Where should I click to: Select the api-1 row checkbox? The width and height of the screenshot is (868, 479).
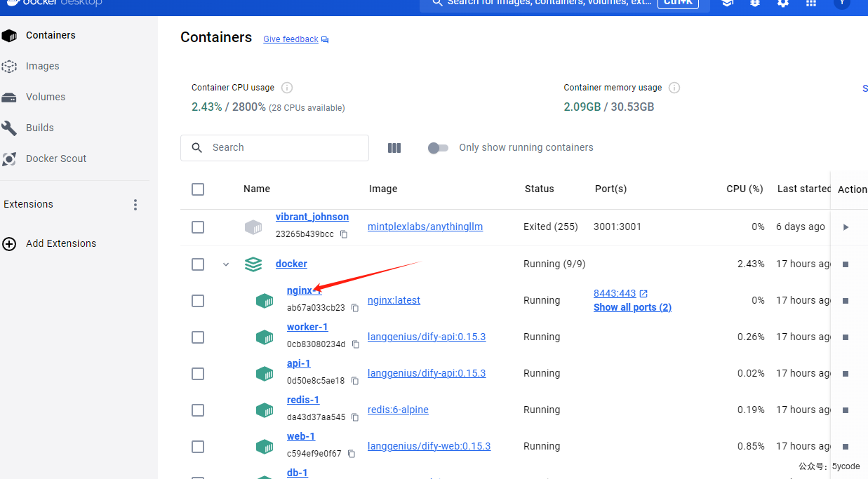pyautogui.click(x=198, y=374)
